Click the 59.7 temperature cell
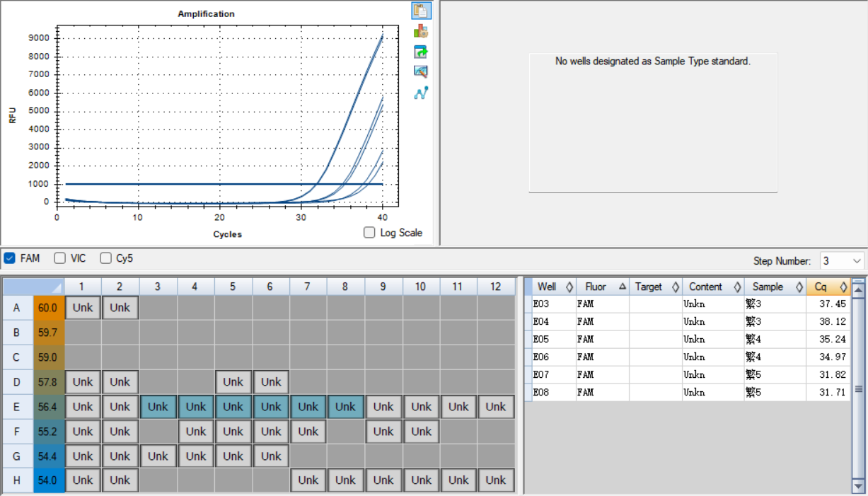This screenshot has height=496, width=868. [49, 333]
